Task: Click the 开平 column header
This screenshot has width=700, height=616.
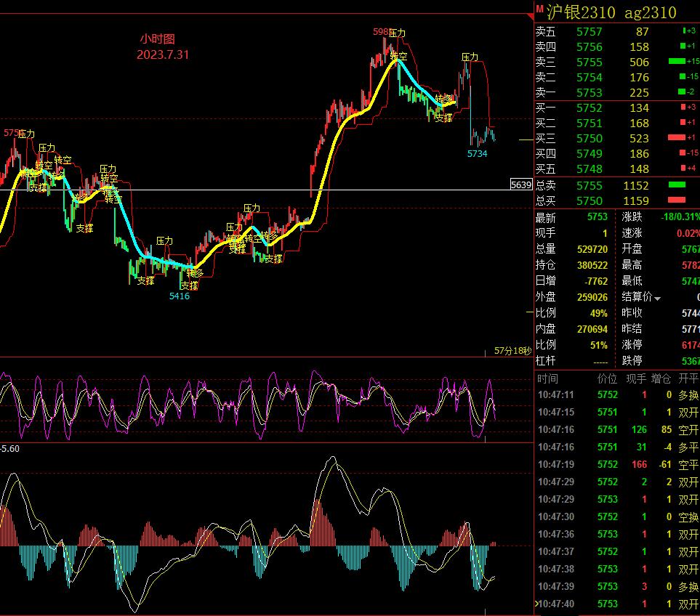Action: point(688,378)
